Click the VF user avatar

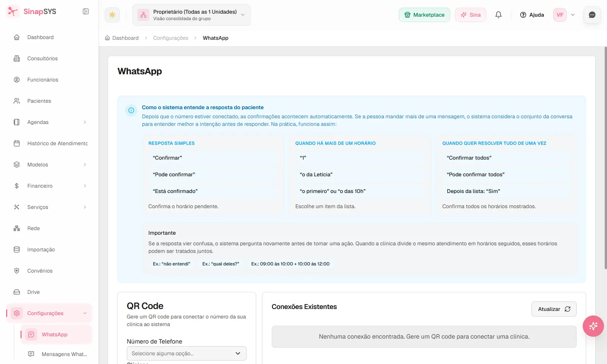click(x=560, y=15)
